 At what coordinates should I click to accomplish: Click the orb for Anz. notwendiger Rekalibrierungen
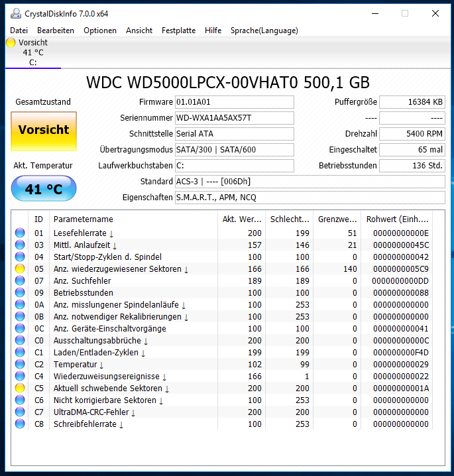tap(20, 316)
